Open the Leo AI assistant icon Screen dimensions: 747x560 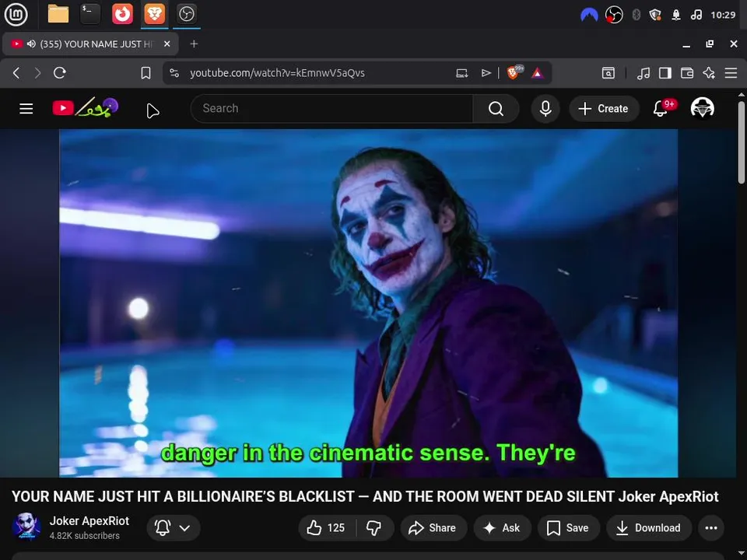coord(709,73)
